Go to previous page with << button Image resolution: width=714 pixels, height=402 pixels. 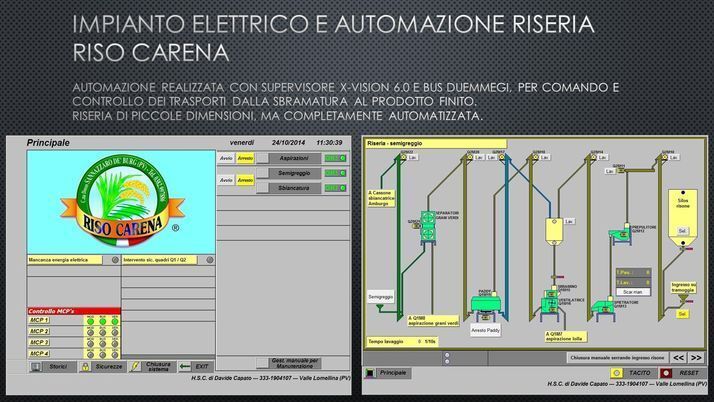678,358
